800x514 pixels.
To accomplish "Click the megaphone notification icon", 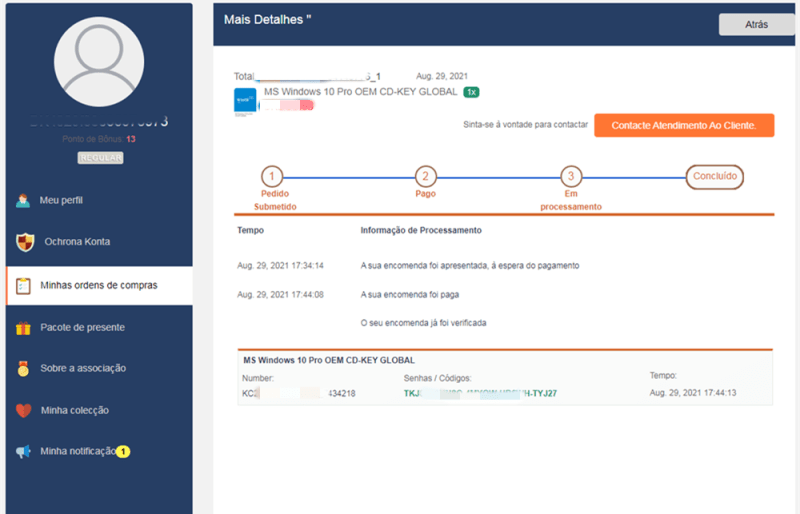I will (x=23, y=451).
